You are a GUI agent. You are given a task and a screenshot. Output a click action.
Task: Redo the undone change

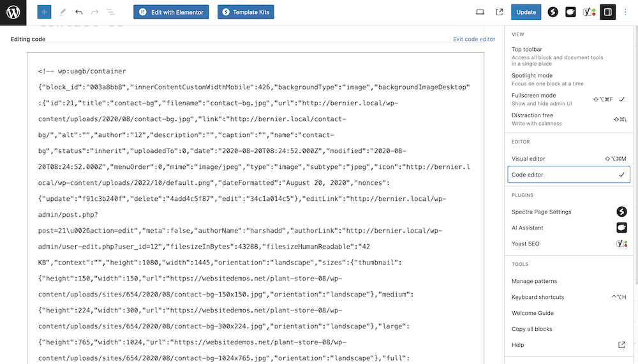click(x=95, y=12)
